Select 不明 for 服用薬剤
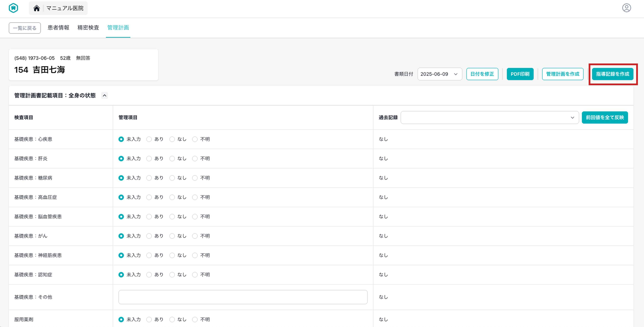644x327 pixels. (195, 320)
